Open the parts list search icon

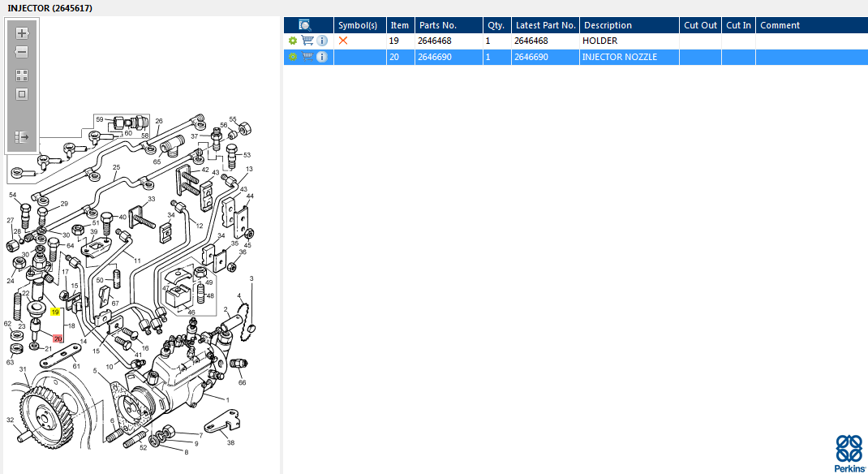coord(305,25)
